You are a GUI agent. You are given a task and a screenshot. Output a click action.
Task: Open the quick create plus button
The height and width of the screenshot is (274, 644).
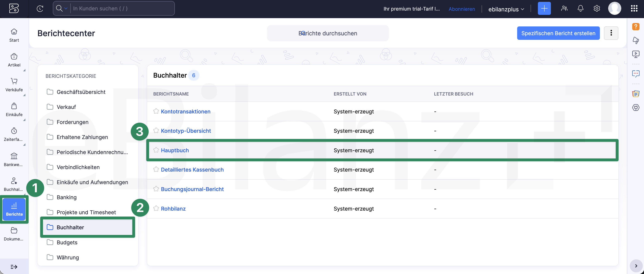point(544,9)
